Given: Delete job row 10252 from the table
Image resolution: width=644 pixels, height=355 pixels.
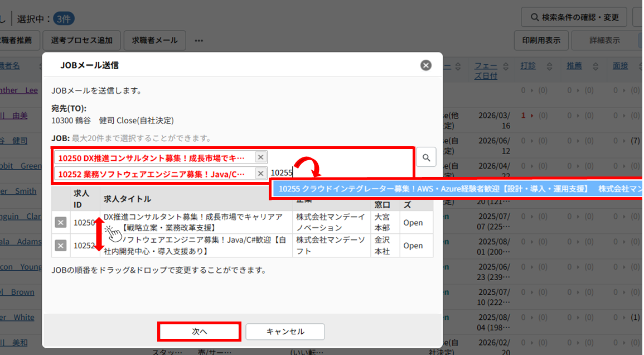Looking at the screenshot, I should pos(61,246).
